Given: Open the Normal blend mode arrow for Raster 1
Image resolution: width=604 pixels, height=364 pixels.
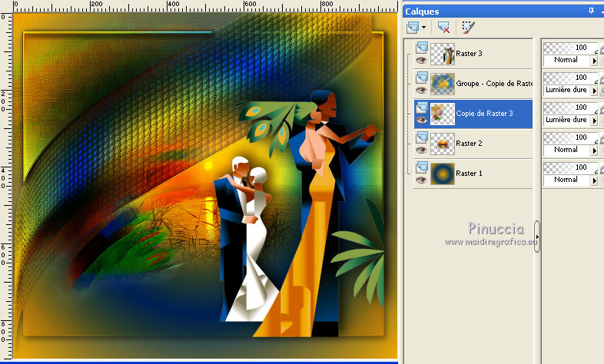Looking at the screenshot, I should pyautogui.click(x=594, y=180).
